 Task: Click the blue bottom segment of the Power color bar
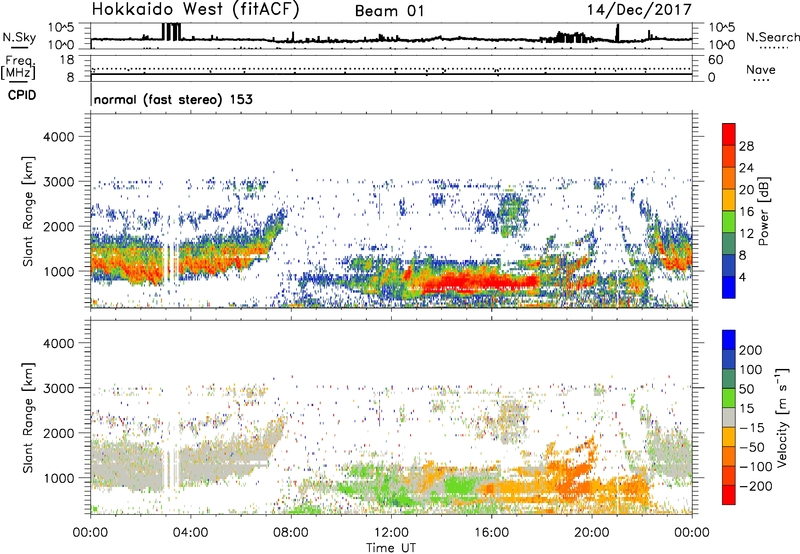click(729, 287)
